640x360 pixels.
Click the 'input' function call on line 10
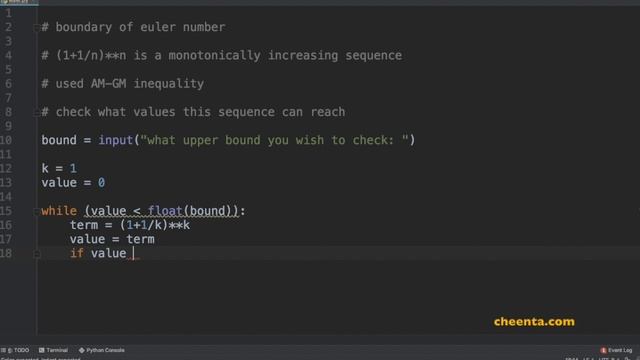116,140
